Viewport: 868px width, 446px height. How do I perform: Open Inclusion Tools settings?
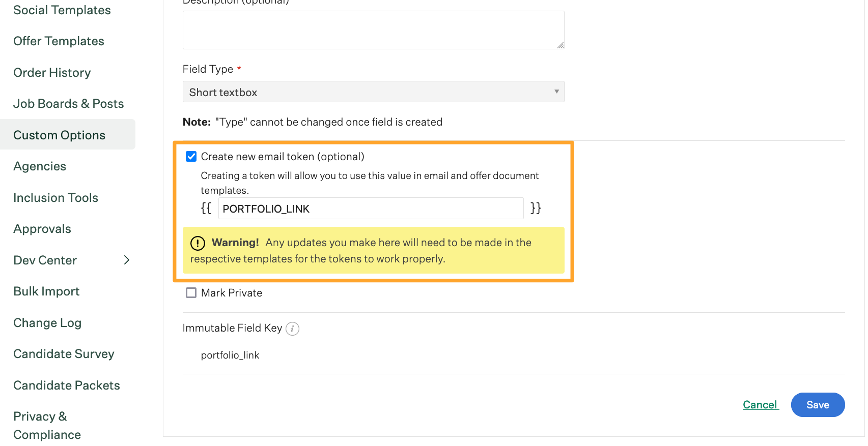(x=55, y=198)
